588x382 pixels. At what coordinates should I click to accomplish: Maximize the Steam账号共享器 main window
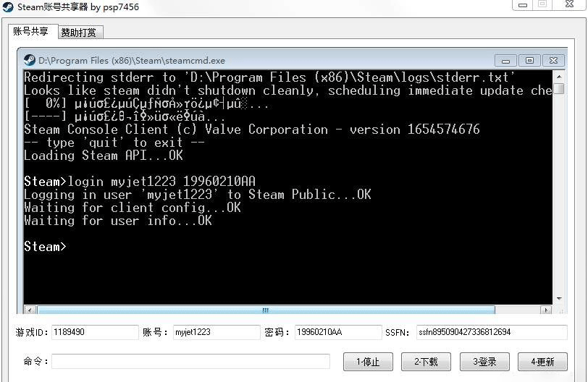(542, 4)
